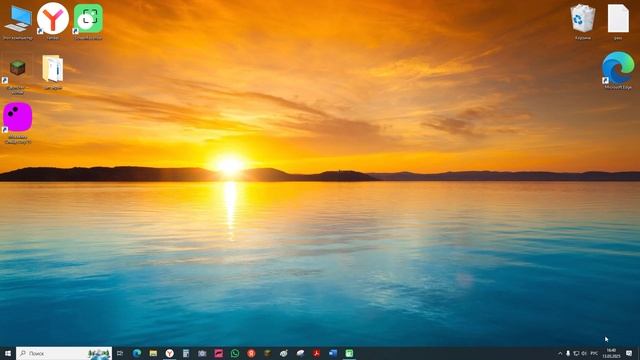Open the Recycle Bin
The image size is (640, 360).
pyautogui.click(x=582, y=21)
